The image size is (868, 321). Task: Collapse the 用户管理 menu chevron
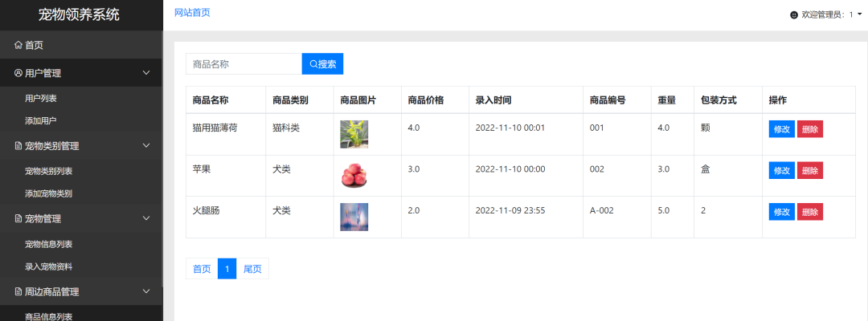pyautogui.click(x=146, y=73)
